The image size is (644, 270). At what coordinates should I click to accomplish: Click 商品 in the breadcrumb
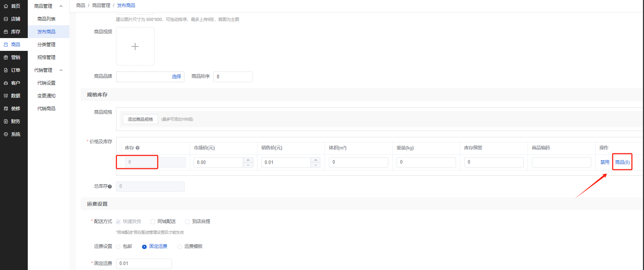[81, 5]
